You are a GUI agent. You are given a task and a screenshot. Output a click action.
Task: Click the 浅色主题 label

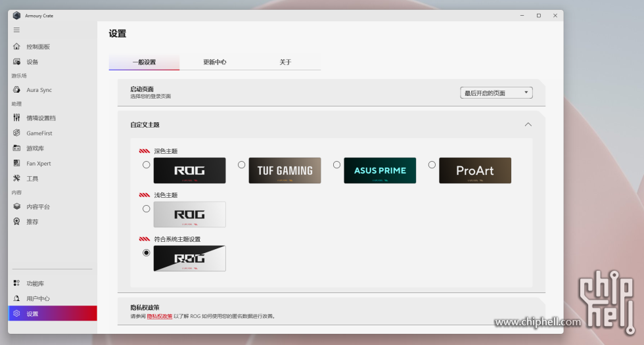coord(166,195)
